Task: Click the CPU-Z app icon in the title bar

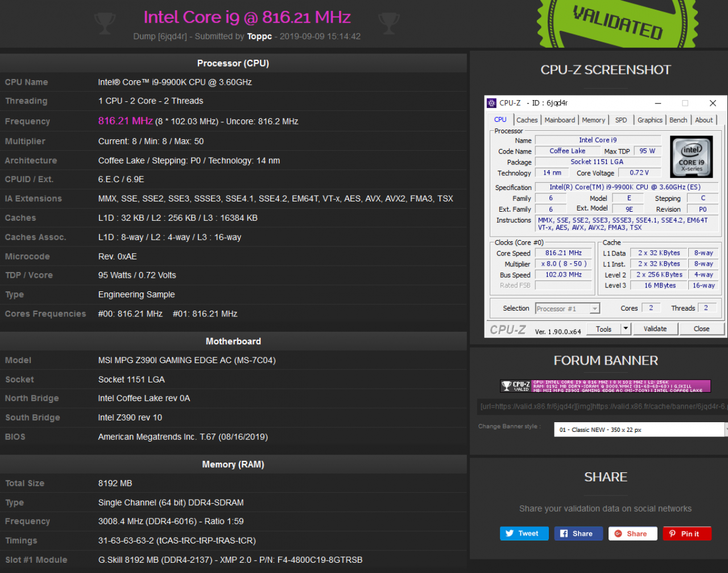Action: 492,103
